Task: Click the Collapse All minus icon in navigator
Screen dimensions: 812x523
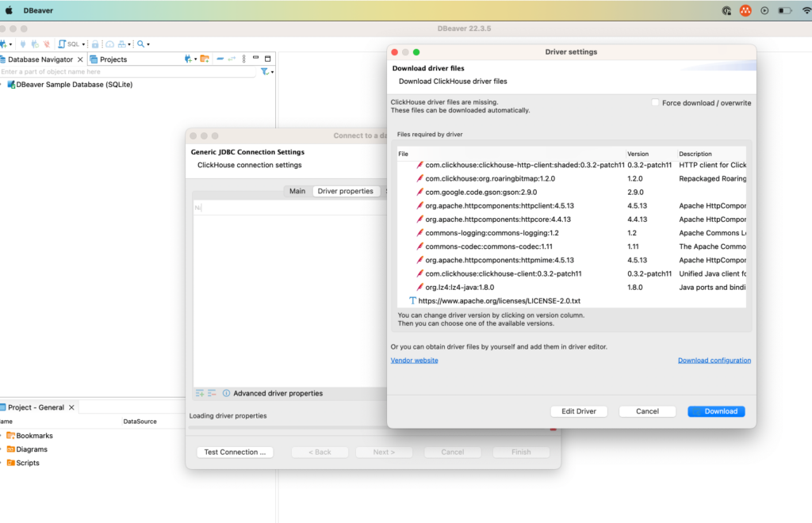Action: click(x=220, y=59)
